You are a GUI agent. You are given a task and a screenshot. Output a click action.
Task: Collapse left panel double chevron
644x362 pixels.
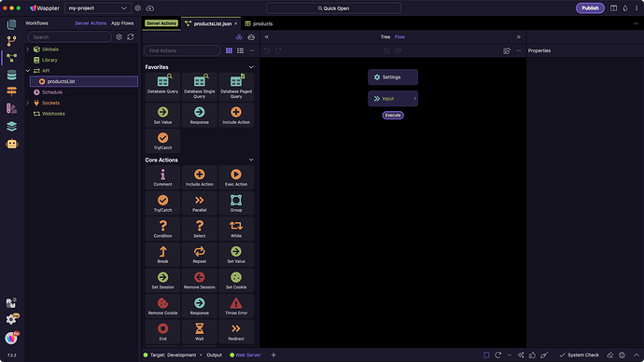click(x=267, y=37)
